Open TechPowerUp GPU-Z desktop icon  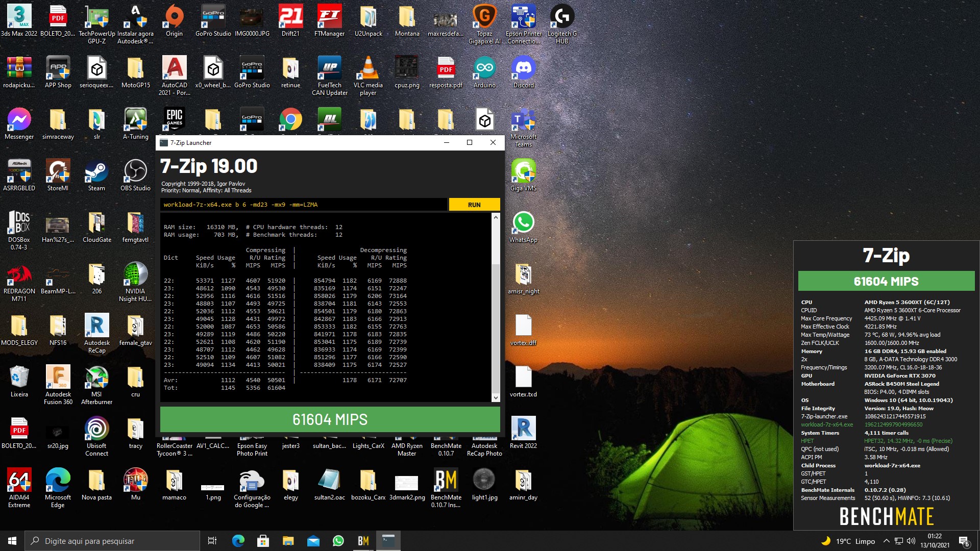[x=97, y=24]
